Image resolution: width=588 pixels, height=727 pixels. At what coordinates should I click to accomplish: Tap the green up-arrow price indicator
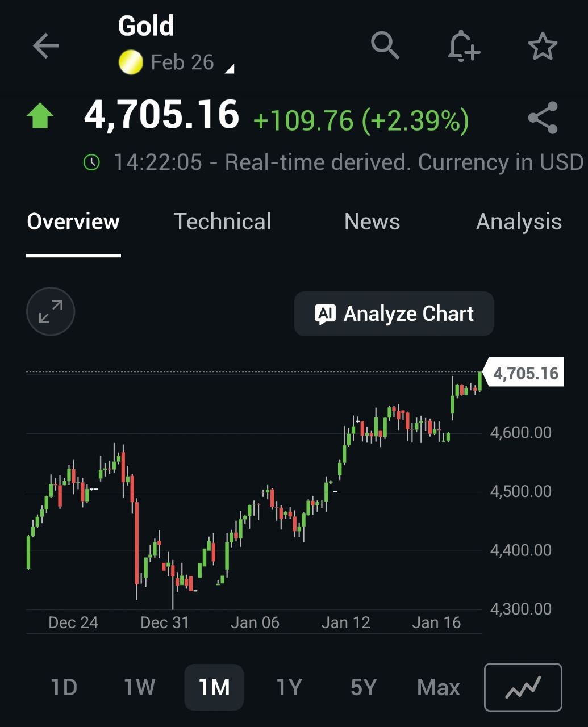[40, 116]
